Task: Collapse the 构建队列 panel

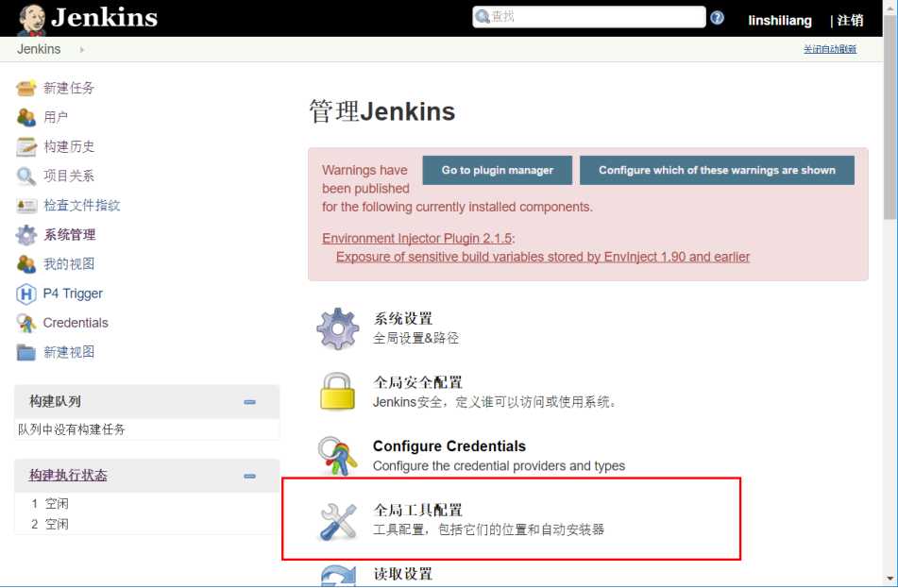Action: coord(249,402)
